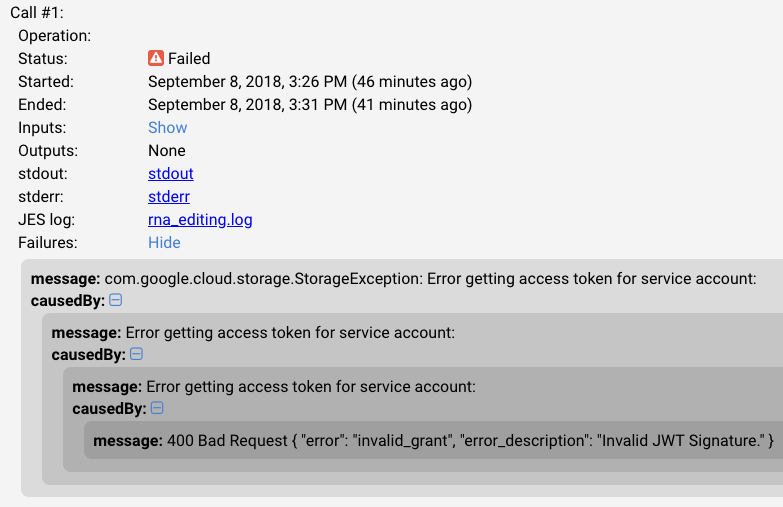Click the 400 Bad Request error message
This screenshot has width=783, height=507.
click(433, 440)
